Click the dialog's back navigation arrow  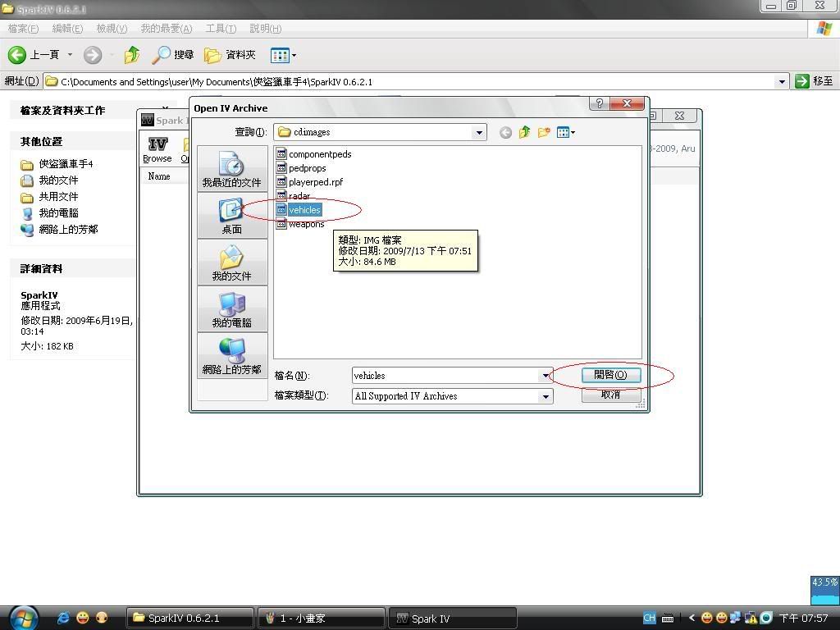(x=505, y=132)
